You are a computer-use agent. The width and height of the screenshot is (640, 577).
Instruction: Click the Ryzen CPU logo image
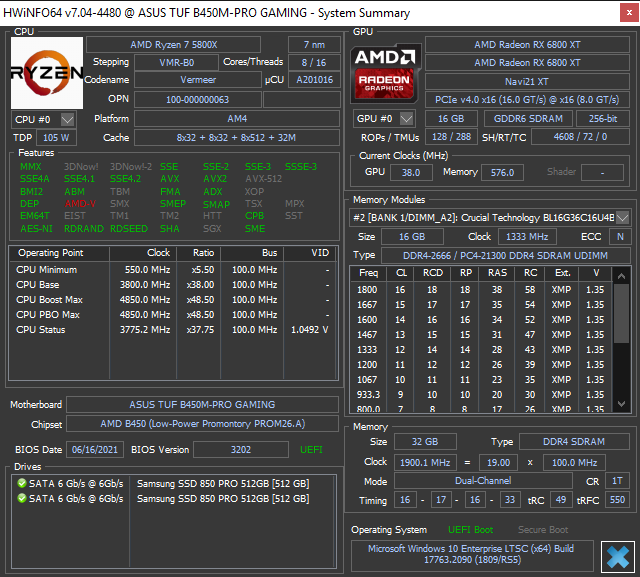(x=47, y=73)
